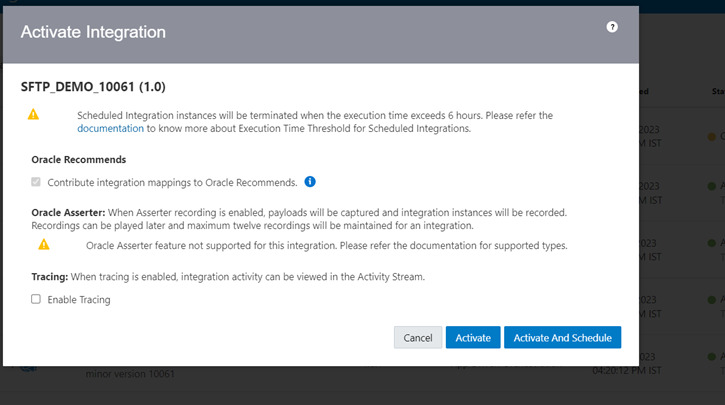This screenshot has width=725, height=405.
Task: Enable Tracing checkbox
Action: tap(36, 299)
